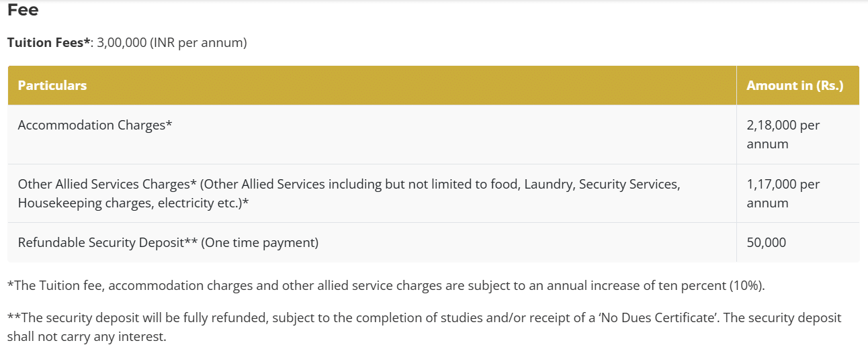Click the 50,000 deposit amount cell

coord(766,242)
